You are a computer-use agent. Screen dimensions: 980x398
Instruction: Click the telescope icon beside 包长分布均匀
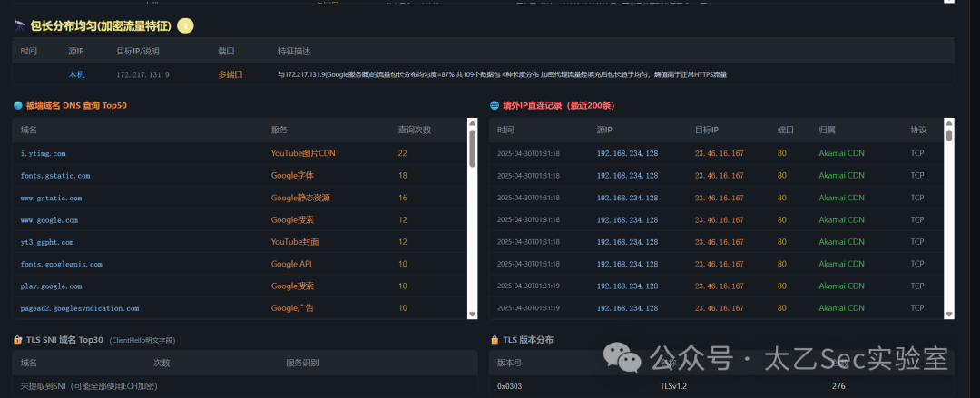point(20,25)
